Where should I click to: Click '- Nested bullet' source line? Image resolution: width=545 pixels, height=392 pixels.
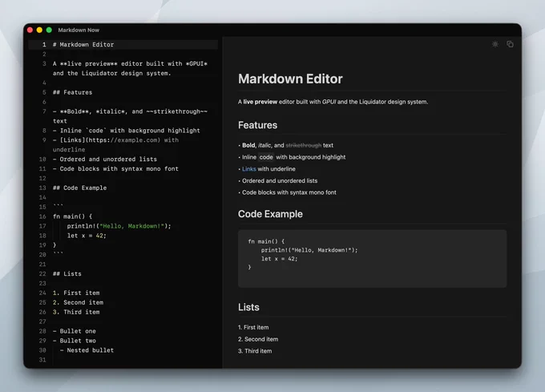87,350
